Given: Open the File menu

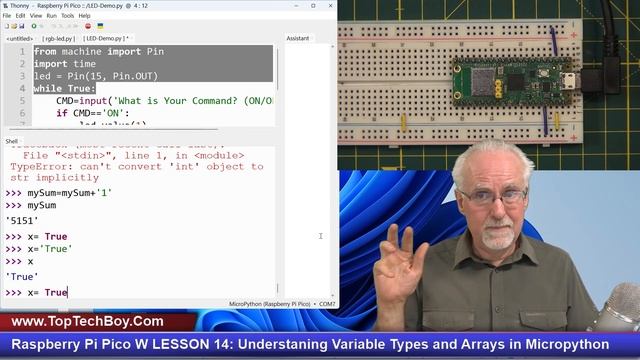Looking at the screenshot, I should (x=7, y=16).
